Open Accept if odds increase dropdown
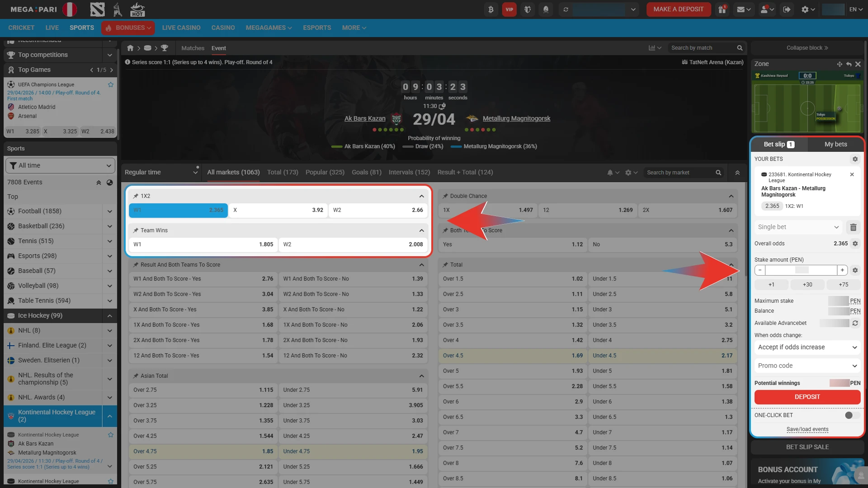868x488 pixels. click(x=807, y=347)
